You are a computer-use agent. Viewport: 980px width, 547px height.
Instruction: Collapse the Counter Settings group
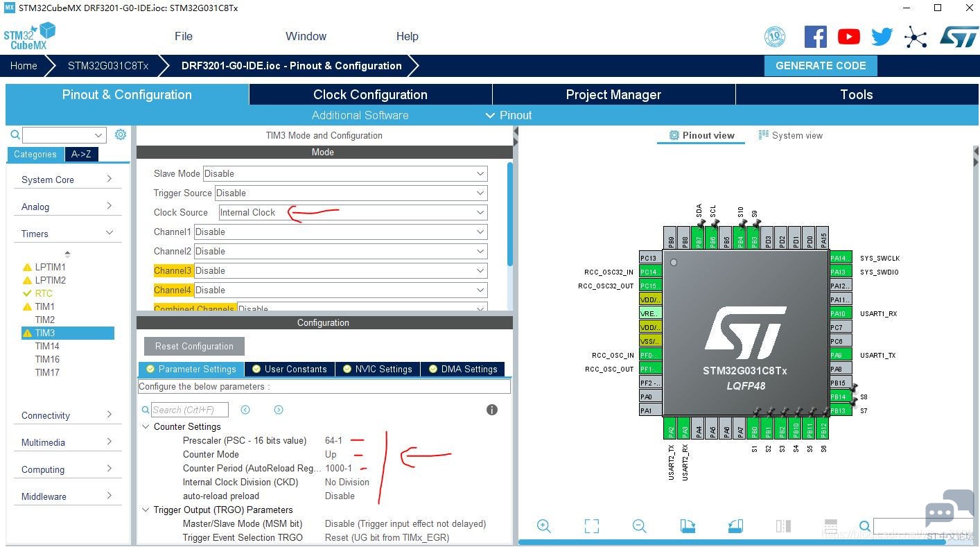(x=146, y=426)
